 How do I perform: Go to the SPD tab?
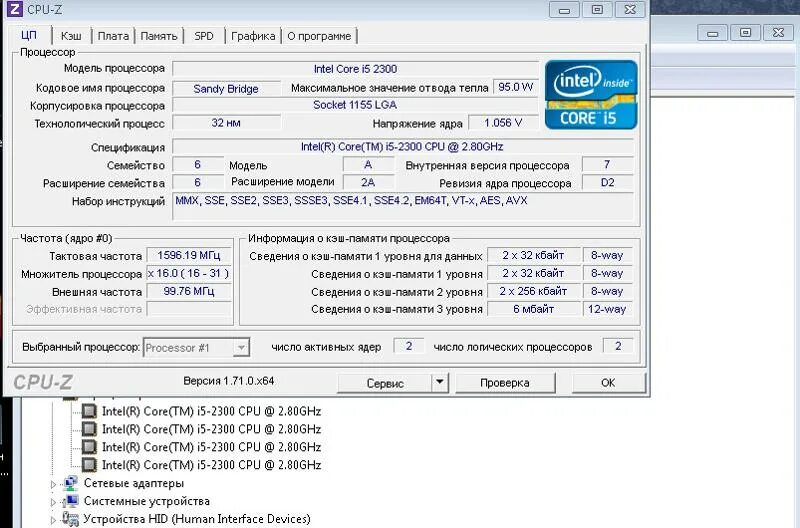204,36
